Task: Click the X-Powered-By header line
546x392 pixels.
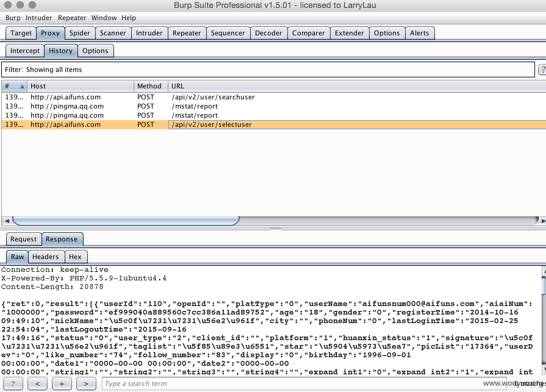Action: 84,278
